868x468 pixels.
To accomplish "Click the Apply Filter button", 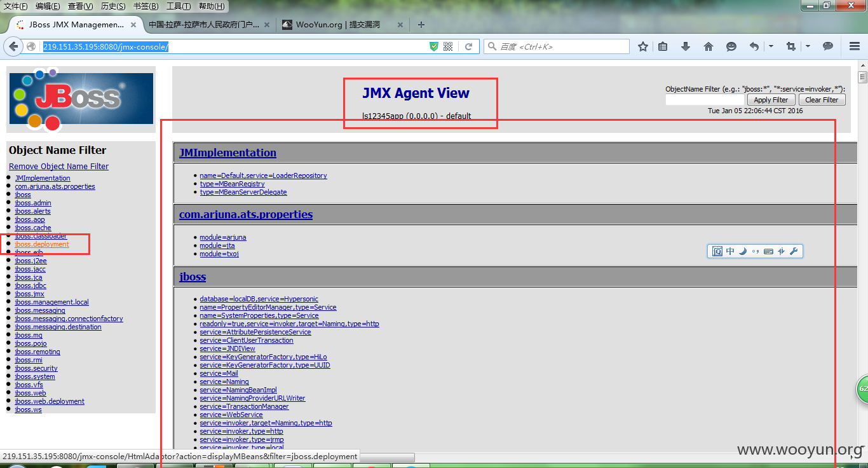I will 771,100.
